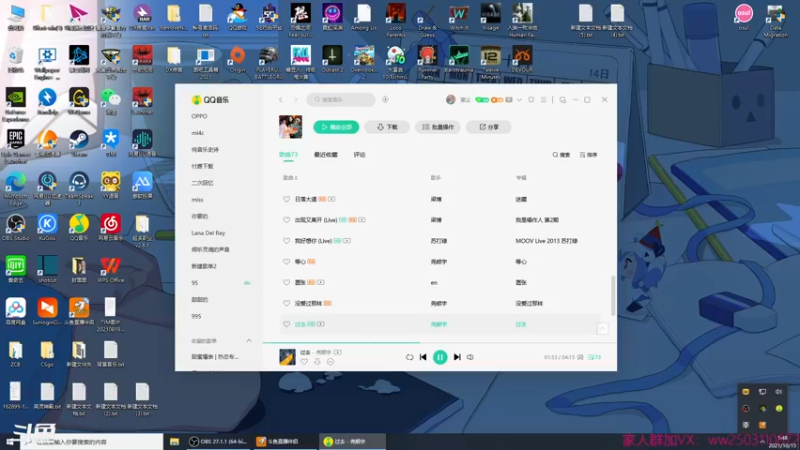
Task: Navigate back with the left arrow
Action: [281, 99]
